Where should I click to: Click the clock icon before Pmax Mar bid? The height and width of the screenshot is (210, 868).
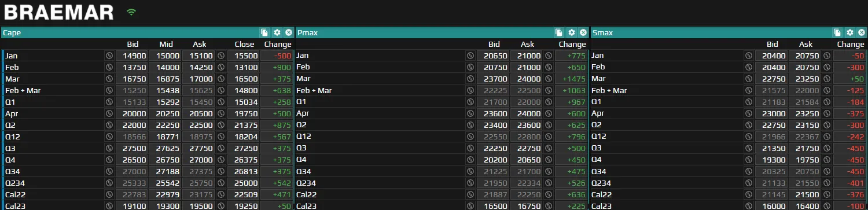(470, 79)
